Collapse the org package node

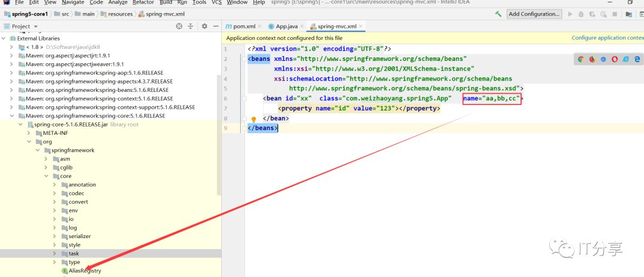29,142
